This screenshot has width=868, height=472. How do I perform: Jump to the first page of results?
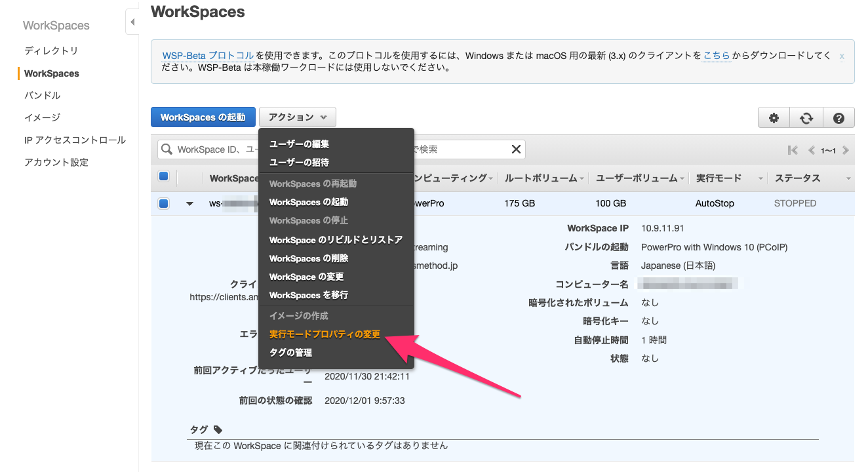(793, 150)
